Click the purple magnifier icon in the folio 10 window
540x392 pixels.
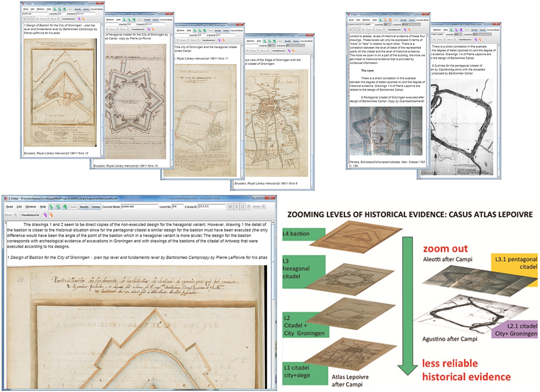148,29
